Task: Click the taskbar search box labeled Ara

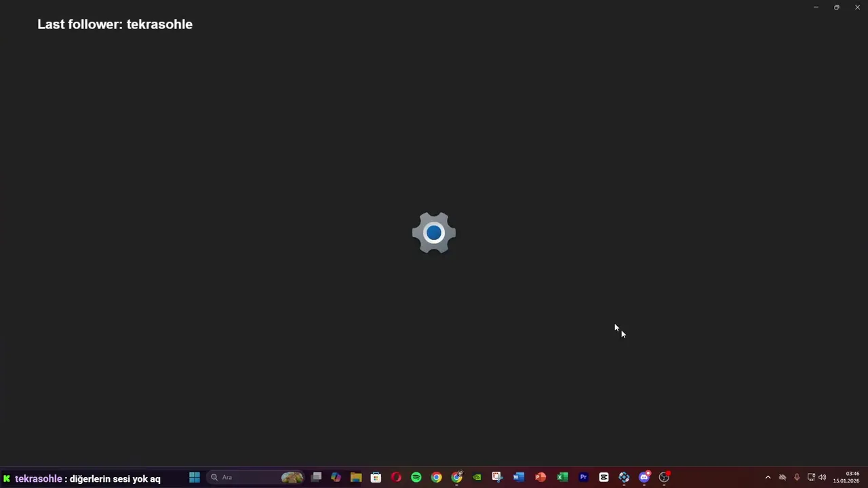Action: tap(256, 477)
